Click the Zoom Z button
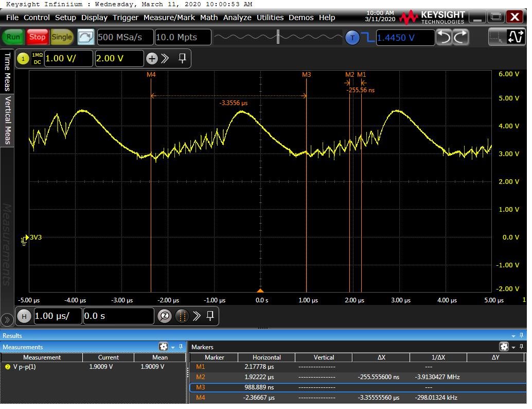The width and height of the screenshot is (532, 409). (x=165, y=316)
